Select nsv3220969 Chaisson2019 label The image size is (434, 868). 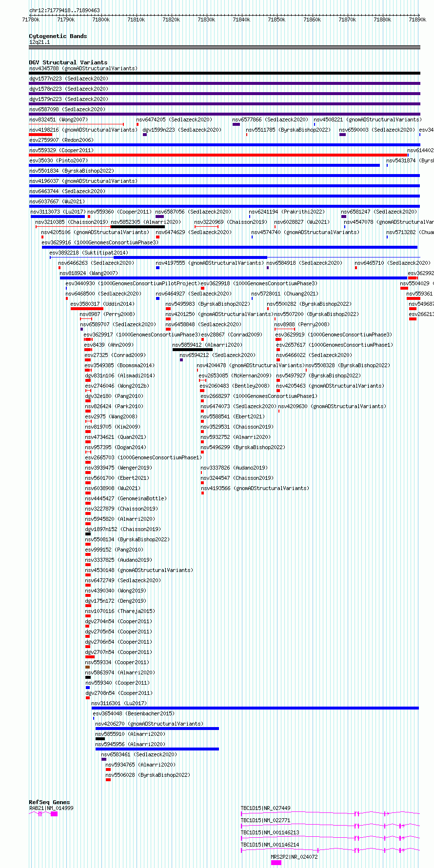pyautogui.click(x=231, y=222)
